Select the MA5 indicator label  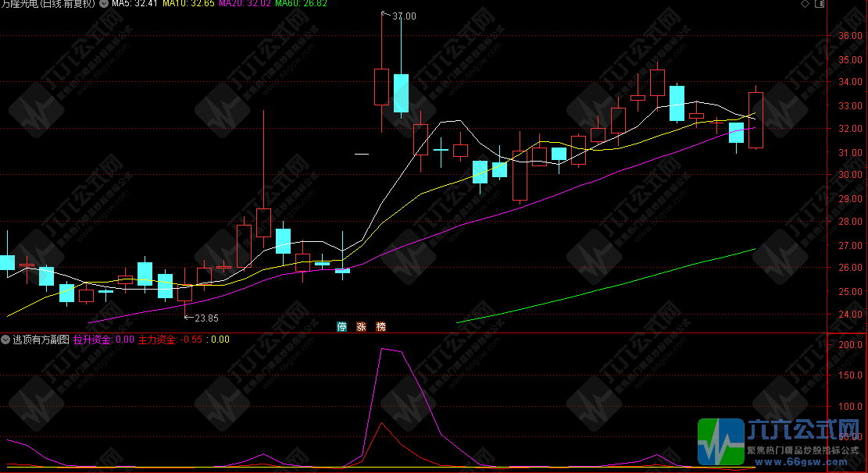[134, 4]
